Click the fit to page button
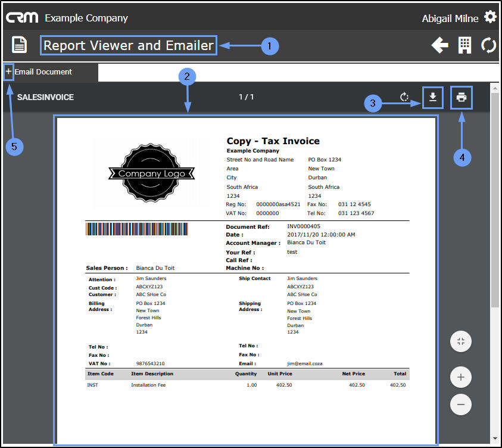The image size is (502, 448). click(x=460, y=341)
